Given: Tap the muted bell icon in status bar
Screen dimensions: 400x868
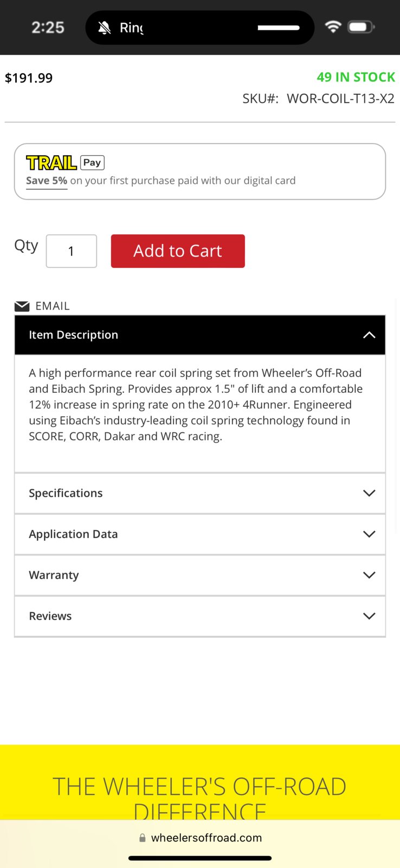Looking at the screenshot, I should pyautogui.click(x=105, y=28).
